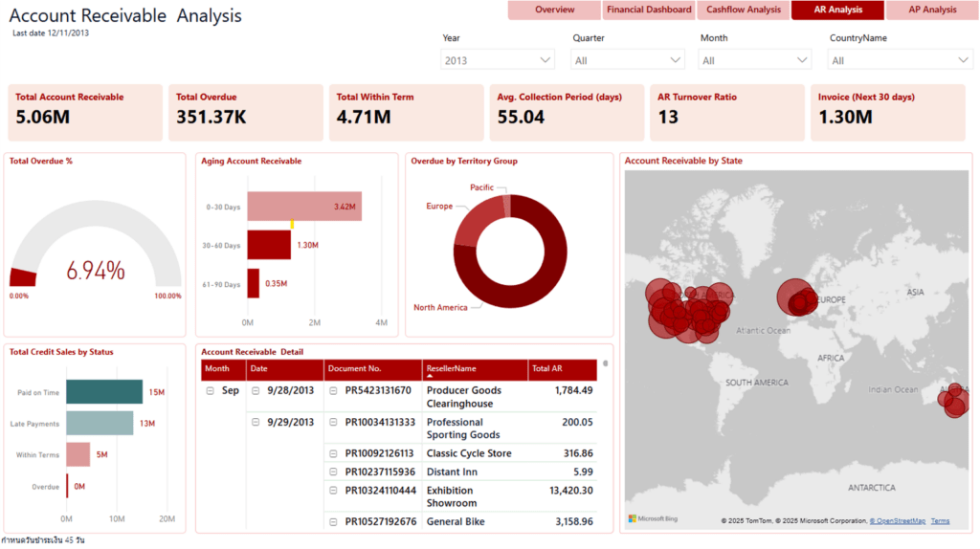The width and height of the screenshot is (980, 549).
Task: Open the AP Analysis page button
Action: click(x=932, y=10)
